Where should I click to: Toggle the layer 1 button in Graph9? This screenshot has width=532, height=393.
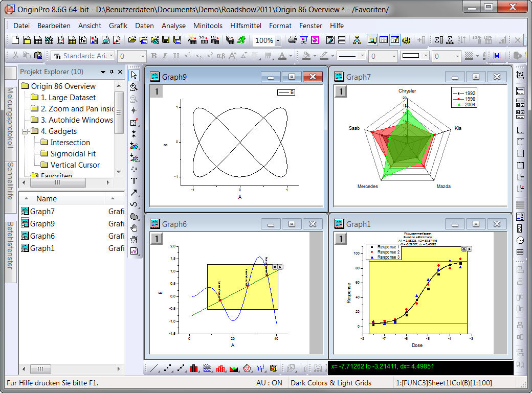pyautogui.click(x=156, y=91)
